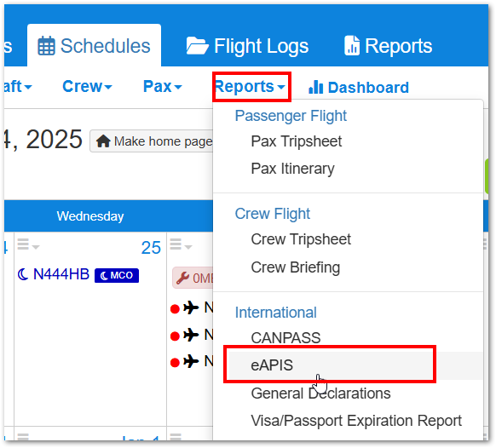Click the moon icon beside N444HB
This screenshot has height=448, width=496.
pyautogui.click(x=23, y=274)
